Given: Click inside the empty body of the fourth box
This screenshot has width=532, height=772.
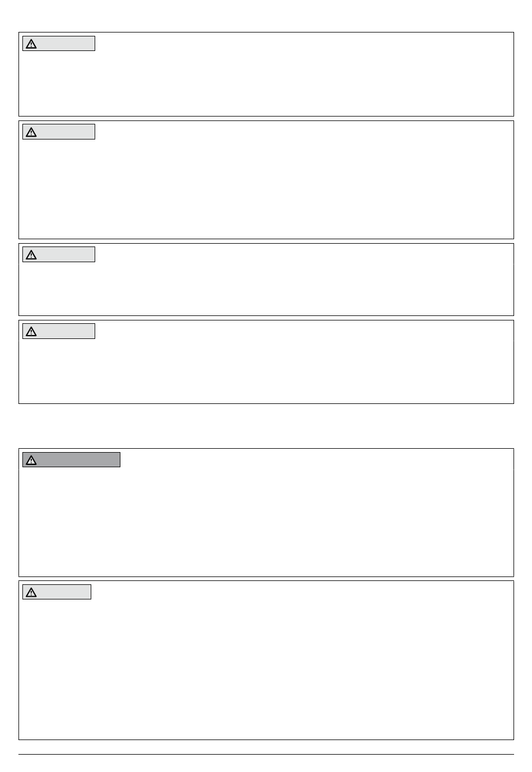Looking at the screenshot, I should pos(266,370).
